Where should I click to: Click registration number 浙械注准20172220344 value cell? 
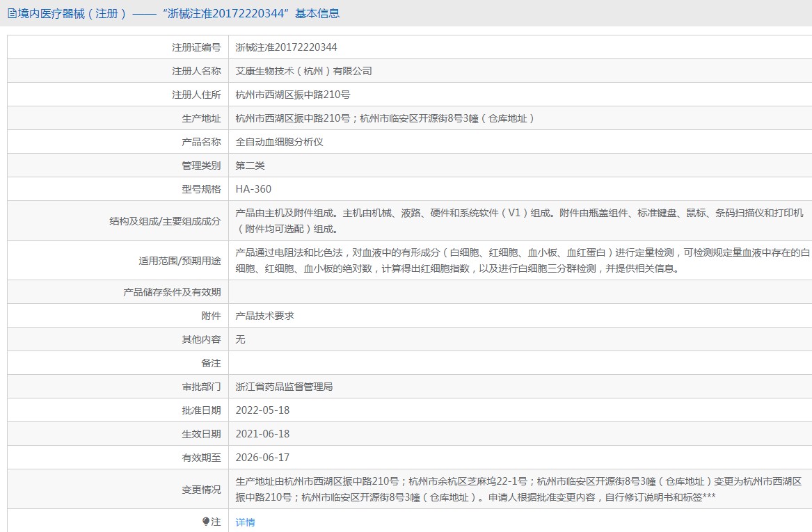pyautogui.click(x=287, y=47)
